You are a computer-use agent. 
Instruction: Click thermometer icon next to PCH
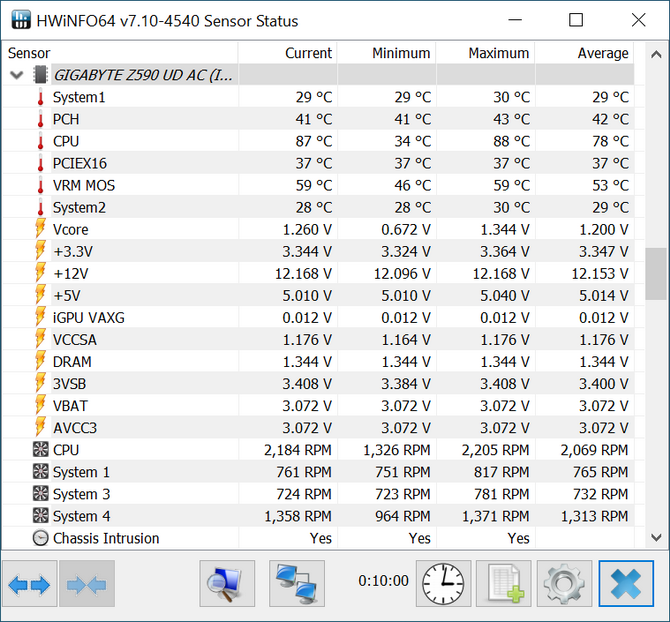pos(41,119)
